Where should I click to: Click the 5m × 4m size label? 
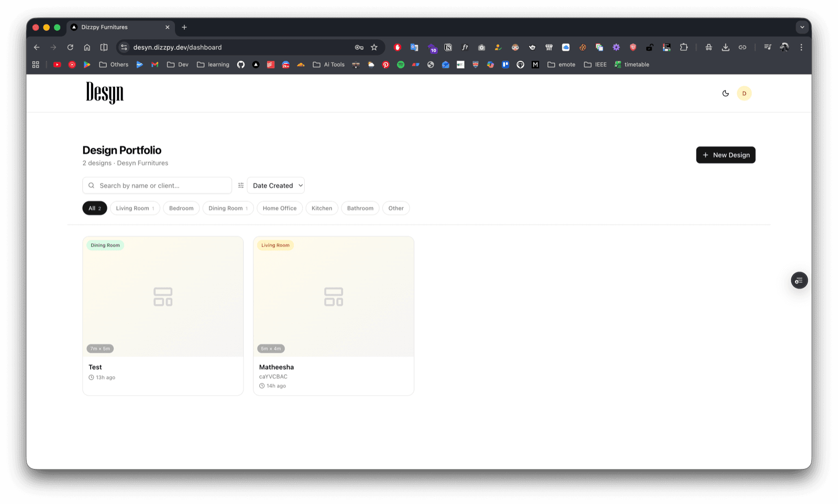271,349
